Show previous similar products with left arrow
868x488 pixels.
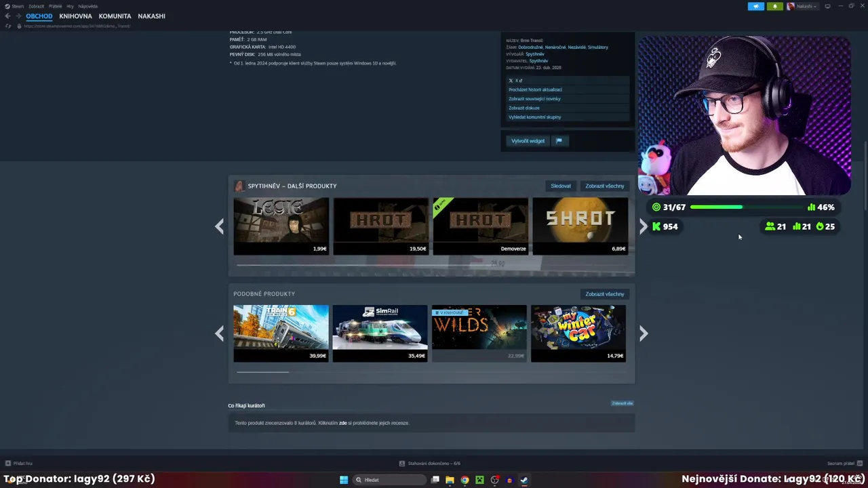click(x=219, y=333)
